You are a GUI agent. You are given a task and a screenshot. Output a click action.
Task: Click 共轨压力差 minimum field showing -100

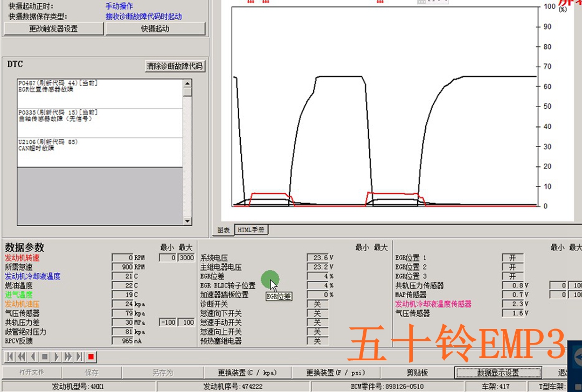click(x=168, y=323)
